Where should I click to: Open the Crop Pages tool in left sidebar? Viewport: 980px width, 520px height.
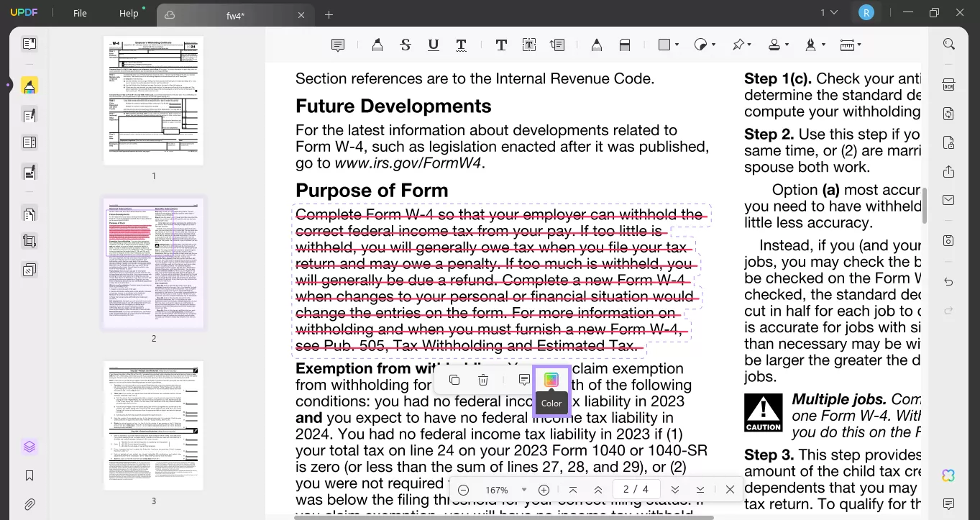tap(29, 242)
